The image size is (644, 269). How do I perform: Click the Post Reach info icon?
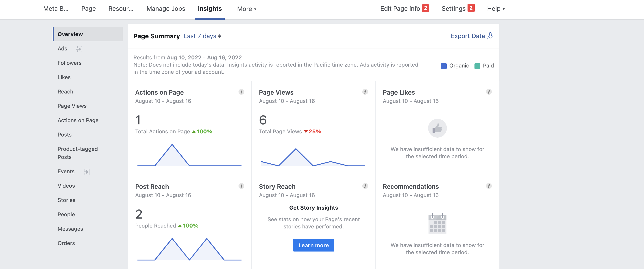[x=241, y=186]
